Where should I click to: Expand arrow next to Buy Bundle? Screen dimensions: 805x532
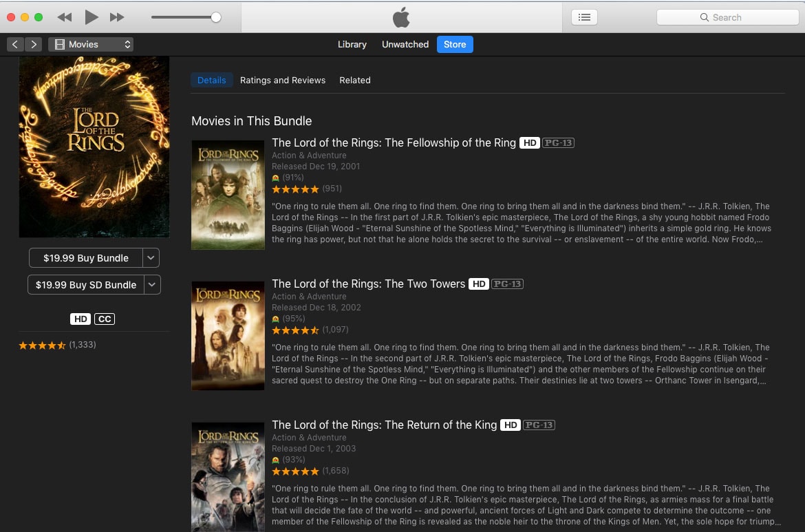tap(151, 258)
